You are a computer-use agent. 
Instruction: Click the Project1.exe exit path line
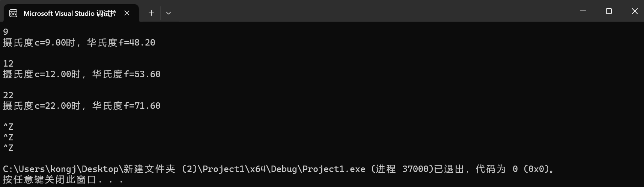280,169
